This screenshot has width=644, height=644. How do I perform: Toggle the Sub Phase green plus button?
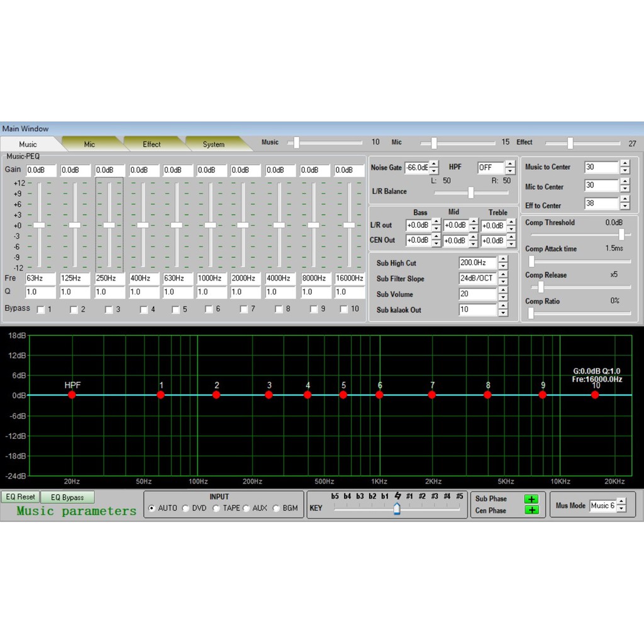(x=531, y=499)
